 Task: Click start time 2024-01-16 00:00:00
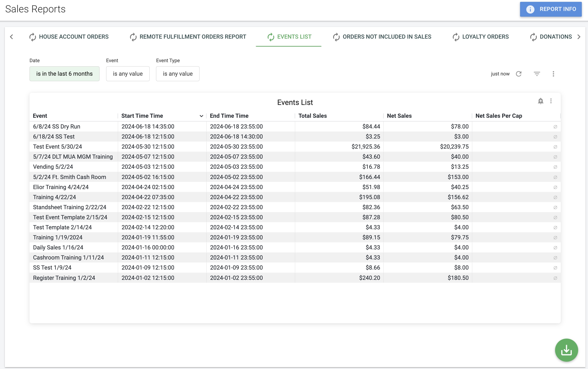(x=148, y=247)
